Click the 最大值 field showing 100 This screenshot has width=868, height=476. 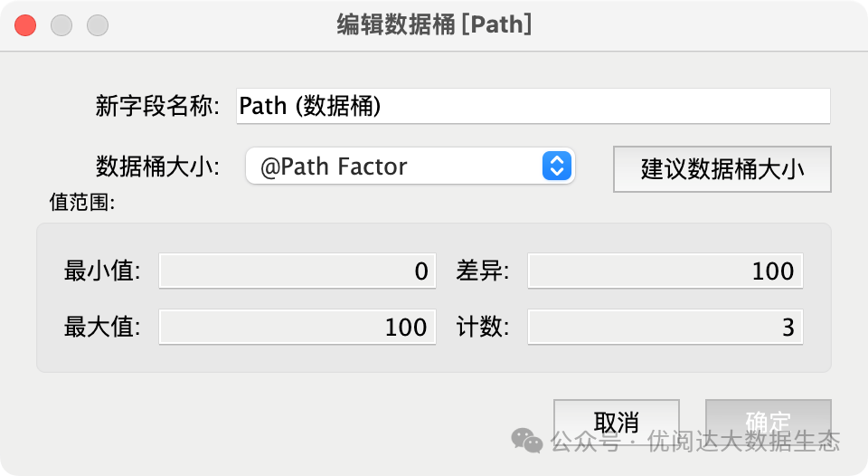click(297, 327)
